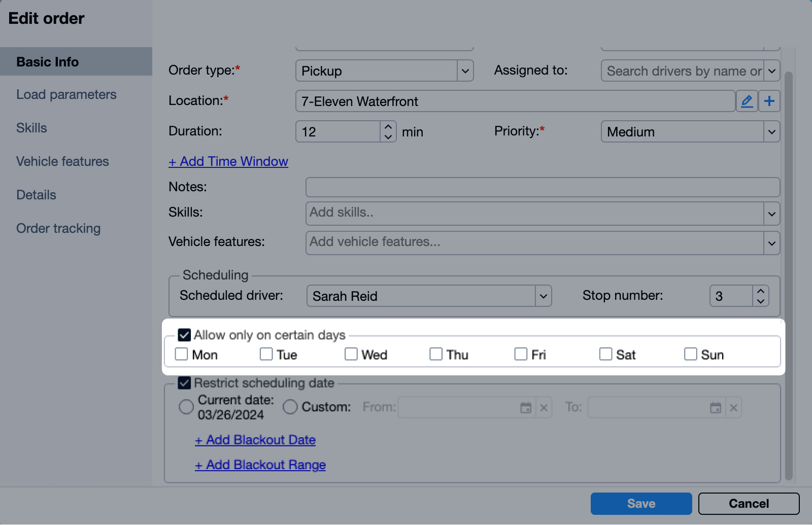Click the add location plus icon
The image size is (812, 525).
(769, 101)
